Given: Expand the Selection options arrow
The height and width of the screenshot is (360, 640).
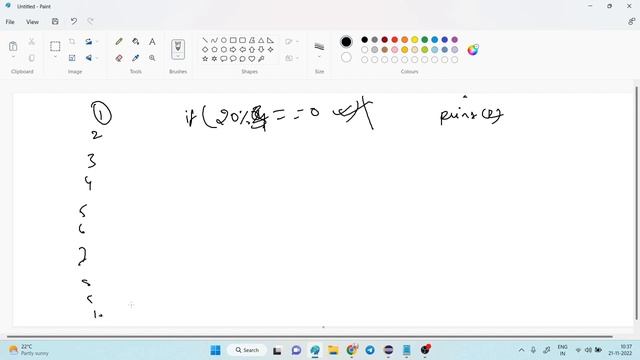Looking at the screenshot, I should click(55, 57).
